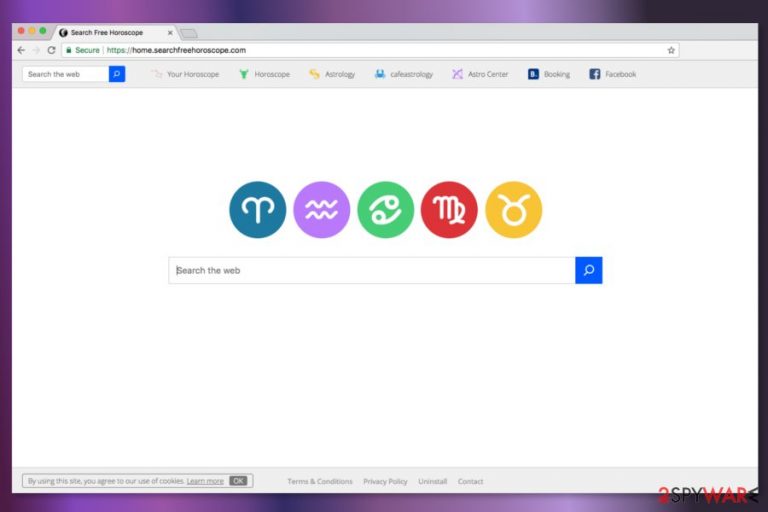Reload the page using the refresh icon
Image resolution: width=768 pixels, height=512 pixels.
pyautogui.click(x=51, y=50)
